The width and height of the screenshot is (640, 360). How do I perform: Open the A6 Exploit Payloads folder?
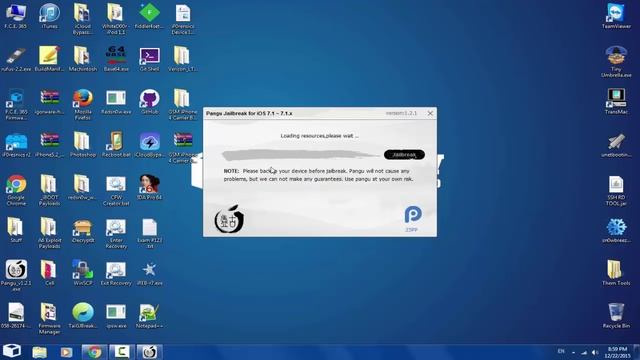[x=49, y=233]
